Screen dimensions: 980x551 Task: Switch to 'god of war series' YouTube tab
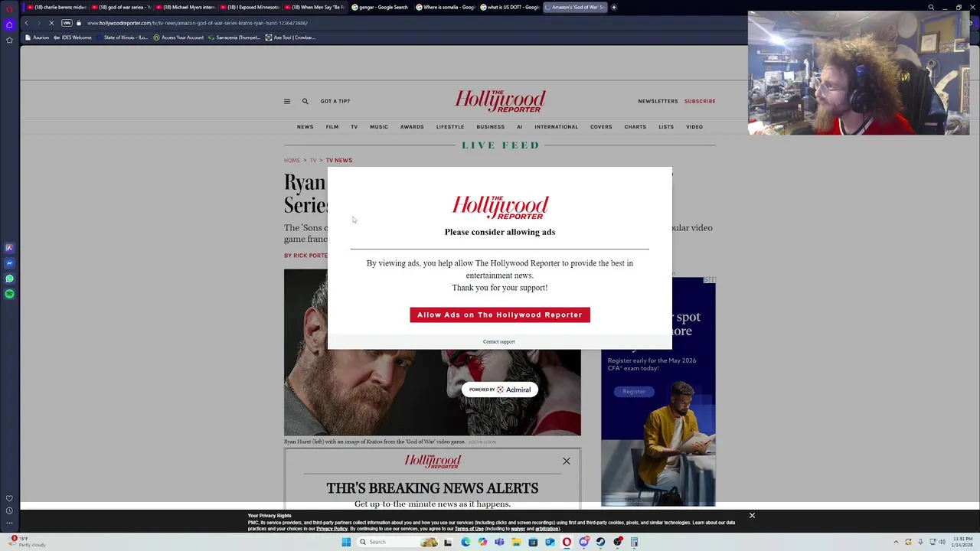[x=120, y=7]
